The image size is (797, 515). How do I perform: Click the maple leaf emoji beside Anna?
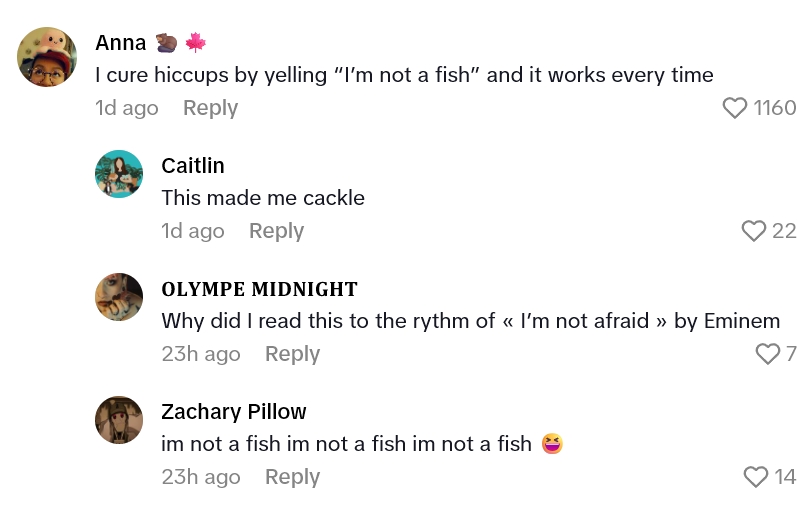pos(195,43)
